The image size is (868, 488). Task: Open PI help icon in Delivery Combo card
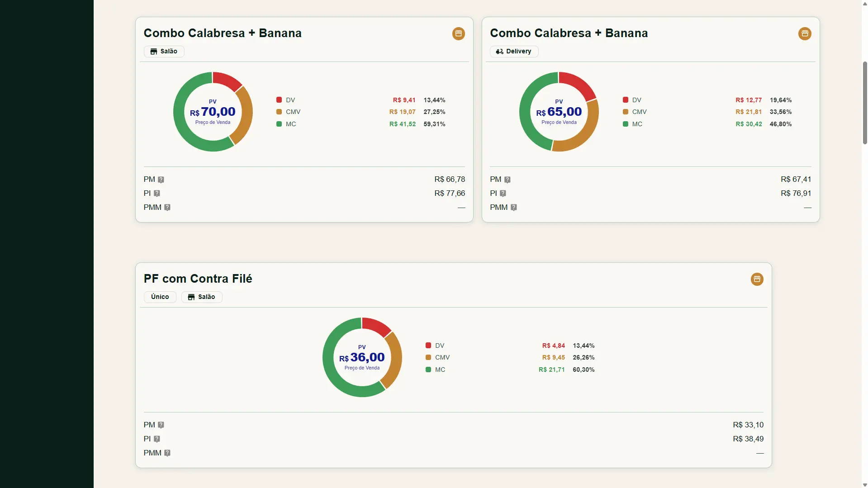503,193
